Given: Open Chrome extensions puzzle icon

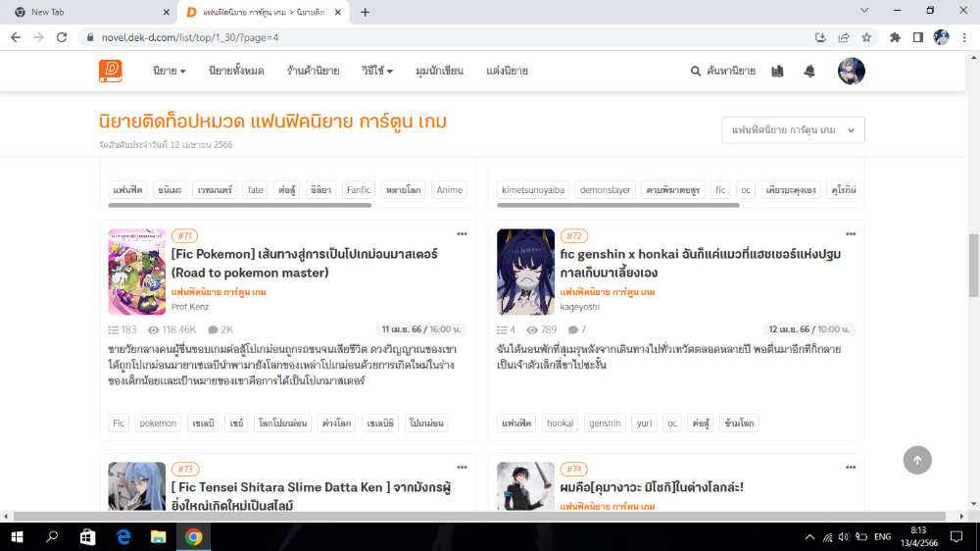Looking at the screenshot, I should [x=895, y=37].
